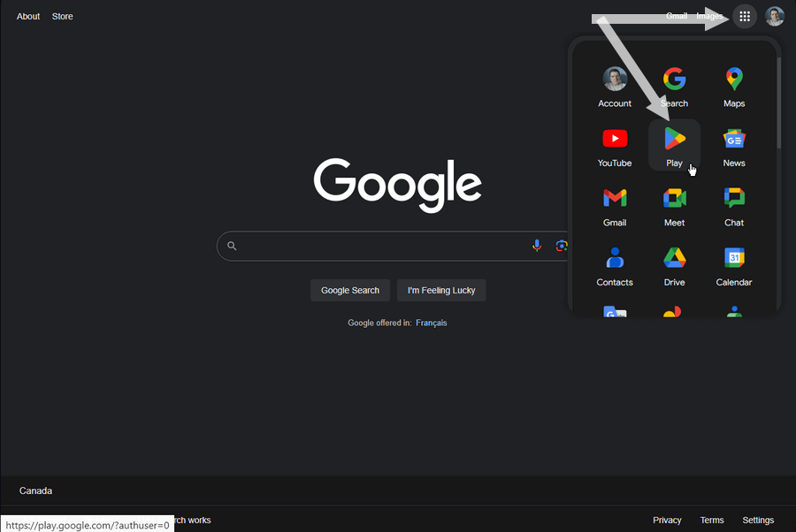This screenshot has width=796, height=532.
Task: Open the Play store app
Action: pyautogui.click(x=674, y=146)
